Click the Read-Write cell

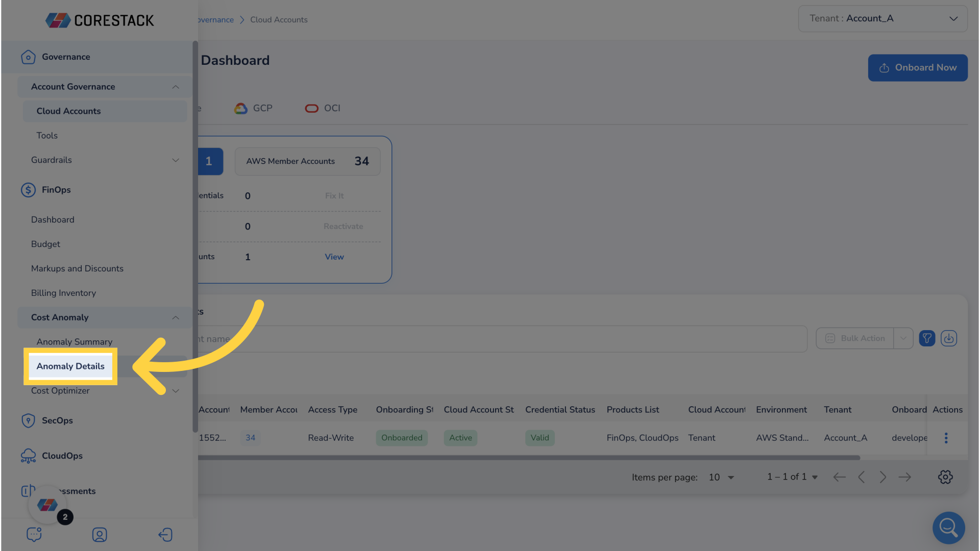coord(331,438)
